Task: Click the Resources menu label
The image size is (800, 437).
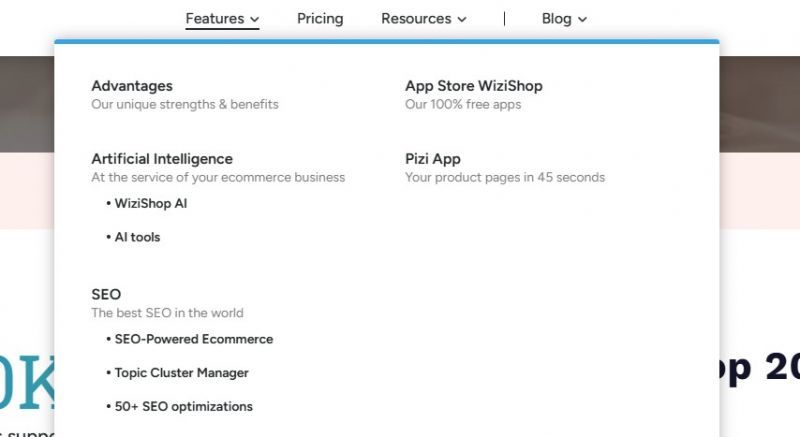Action: pyautogui.click(x=416, y=18)
